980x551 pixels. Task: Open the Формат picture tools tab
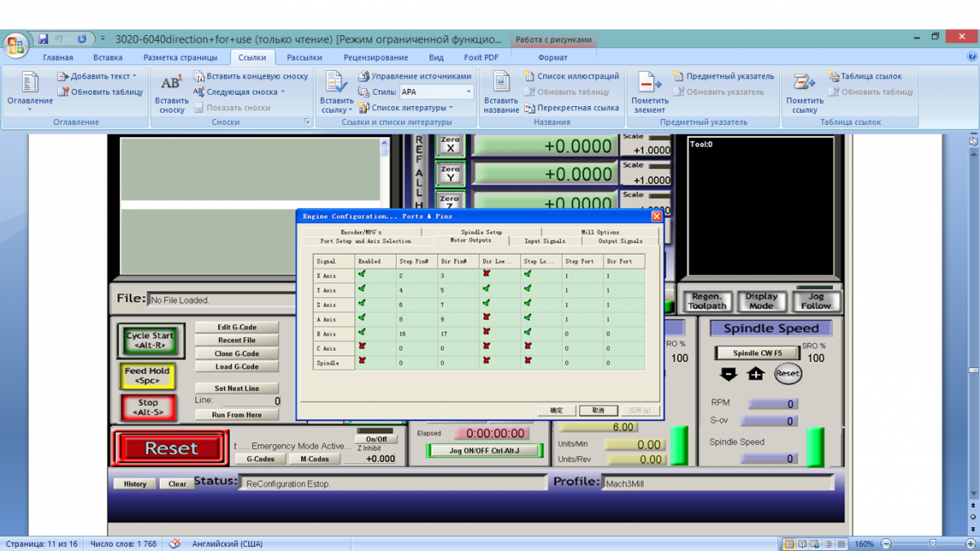[x=553, y=57]
